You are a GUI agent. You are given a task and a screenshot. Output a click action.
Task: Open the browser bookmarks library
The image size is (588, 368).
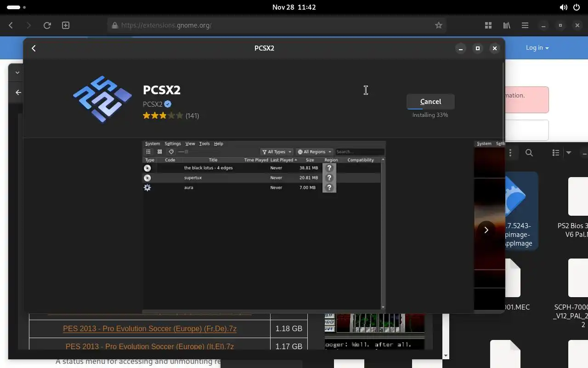(507, 26)
